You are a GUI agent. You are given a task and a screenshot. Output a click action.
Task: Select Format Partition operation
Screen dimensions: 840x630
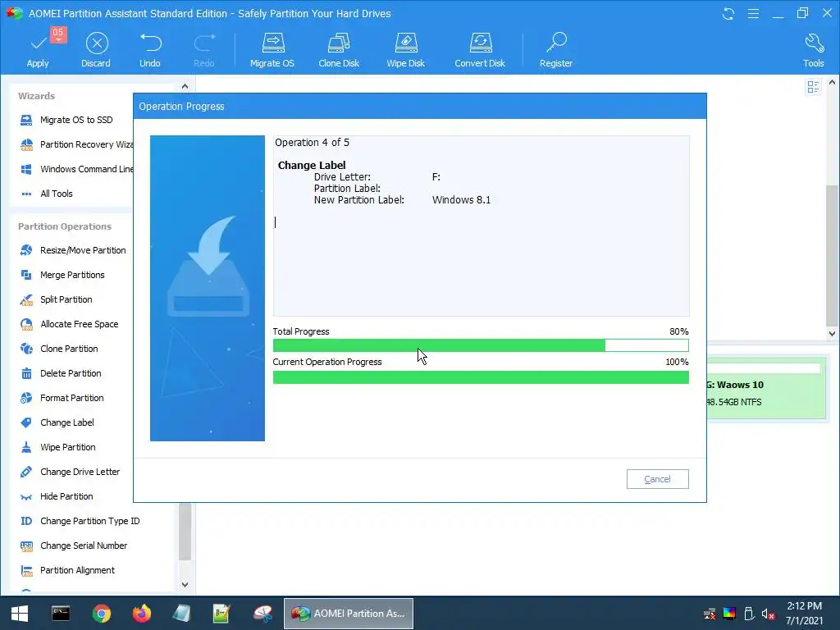click(62, 398)
